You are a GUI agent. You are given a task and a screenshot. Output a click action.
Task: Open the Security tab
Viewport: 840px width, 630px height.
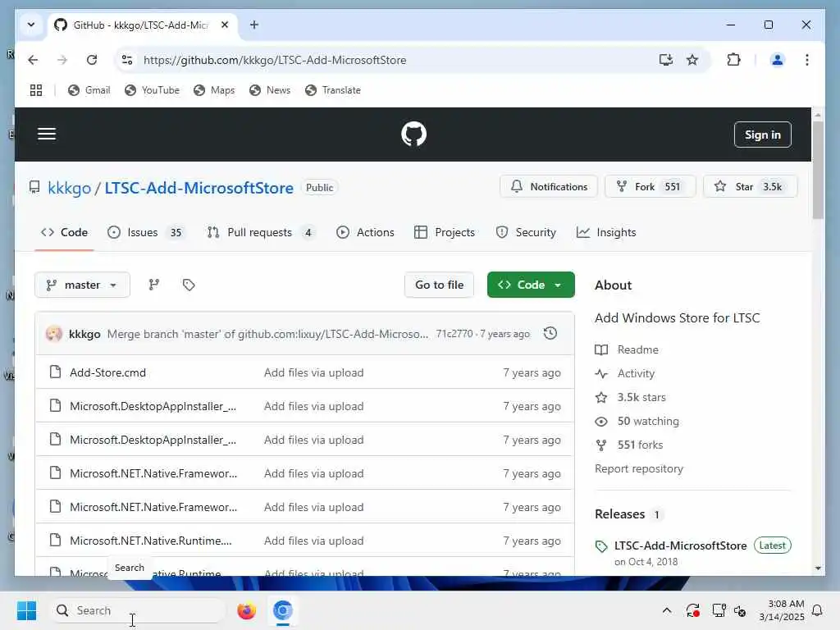[526, 232]
